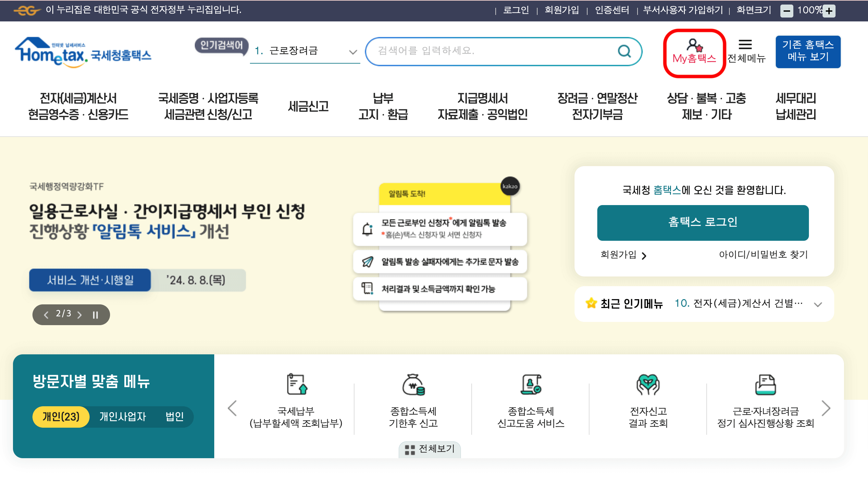
Task: Expand the 최근 인기메뉴 list chevron
Action: 818,304
